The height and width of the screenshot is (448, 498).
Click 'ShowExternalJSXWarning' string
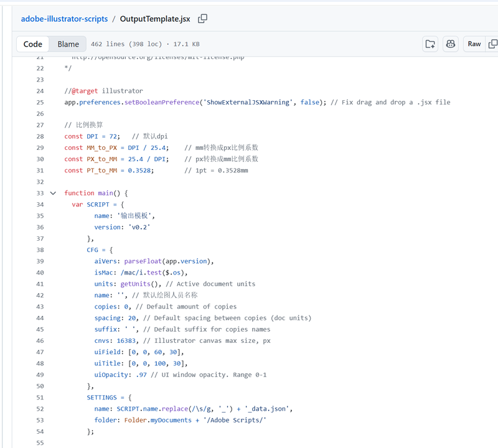248,102
